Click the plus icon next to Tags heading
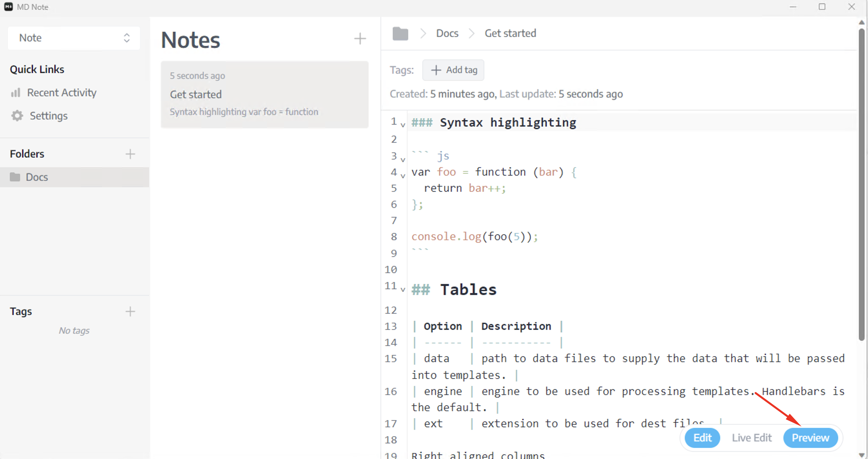 tap(130, 311)
